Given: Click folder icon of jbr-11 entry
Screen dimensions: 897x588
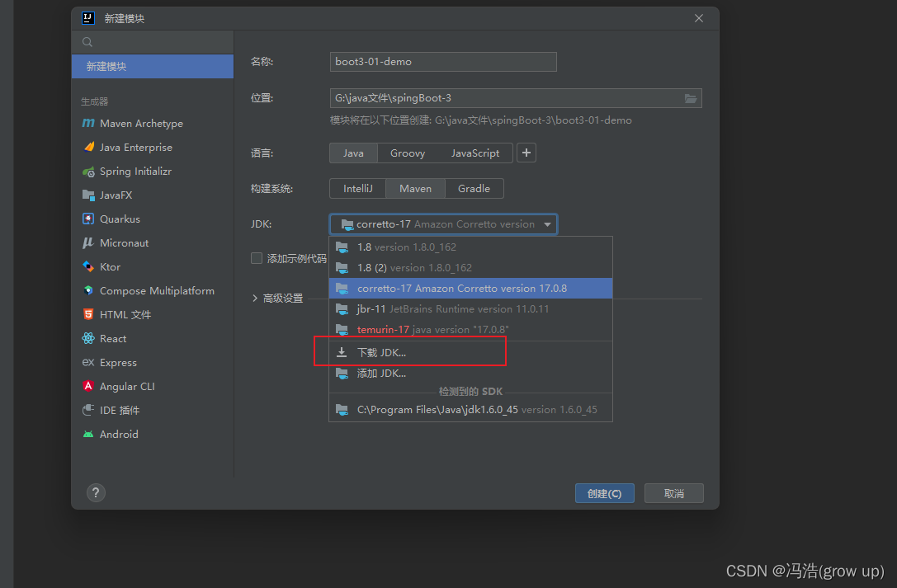Looking at the screenshot, I should tap(342, 309).
